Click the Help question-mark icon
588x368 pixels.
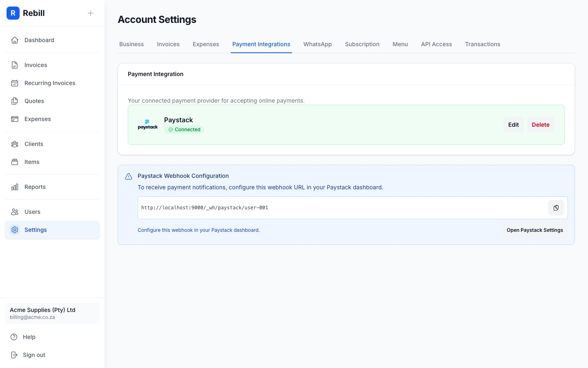pyautogui.click(x=15, y=337)
